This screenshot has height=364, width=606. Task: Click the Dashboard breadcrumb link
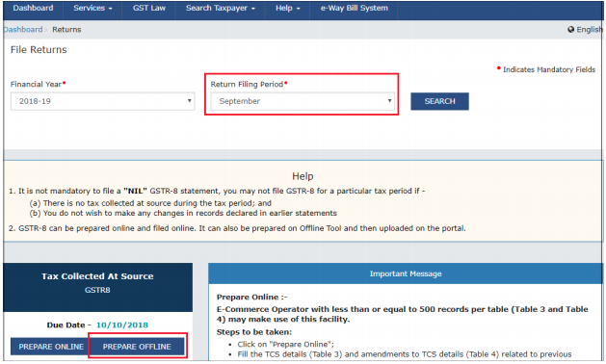pyautogui.click(x=23, y=30)
